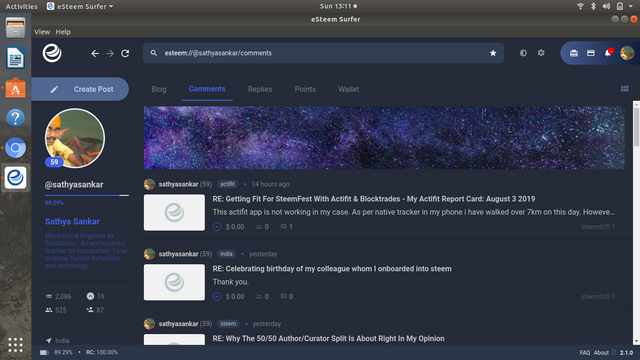640x360 pixels.
Task: Click About link in footer
Action: (601, 353)
